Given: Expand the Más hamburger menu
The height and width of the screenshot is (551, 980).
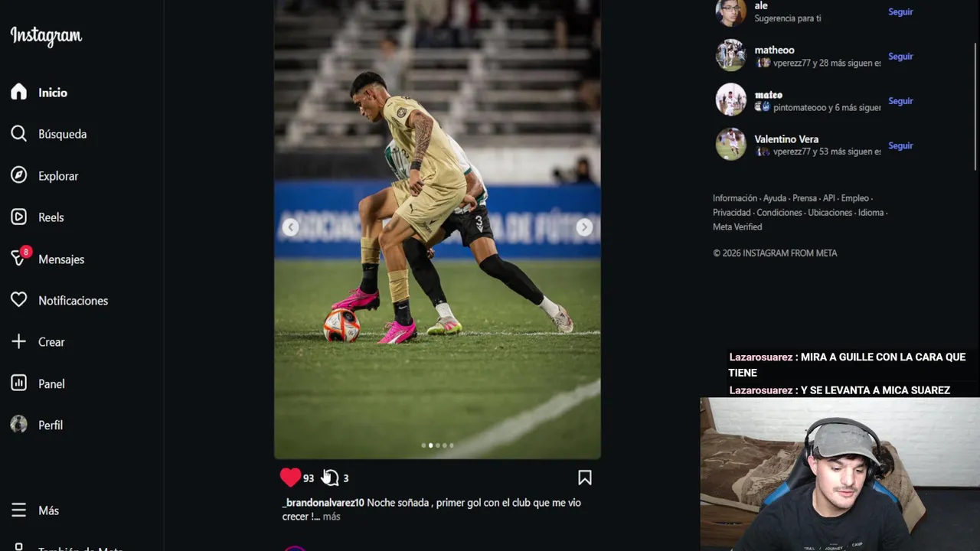Looking at the screenshot, I should 18,510.
